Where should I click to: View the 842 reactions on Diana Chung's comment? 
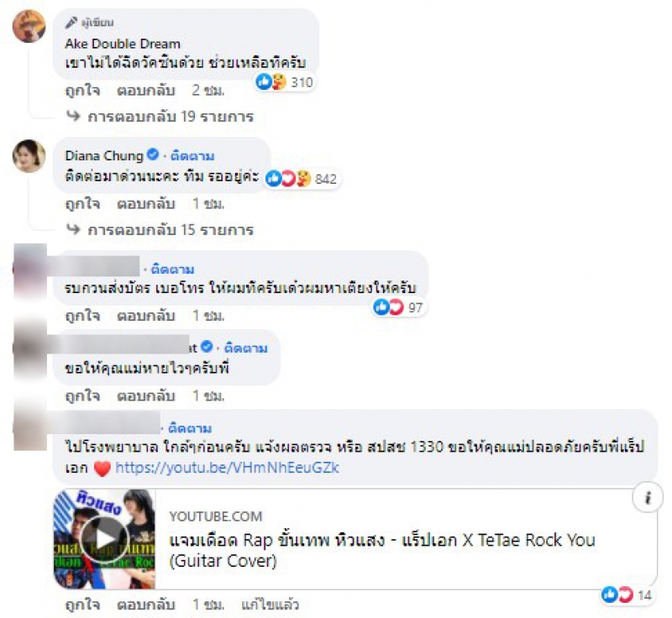(302, 179)
